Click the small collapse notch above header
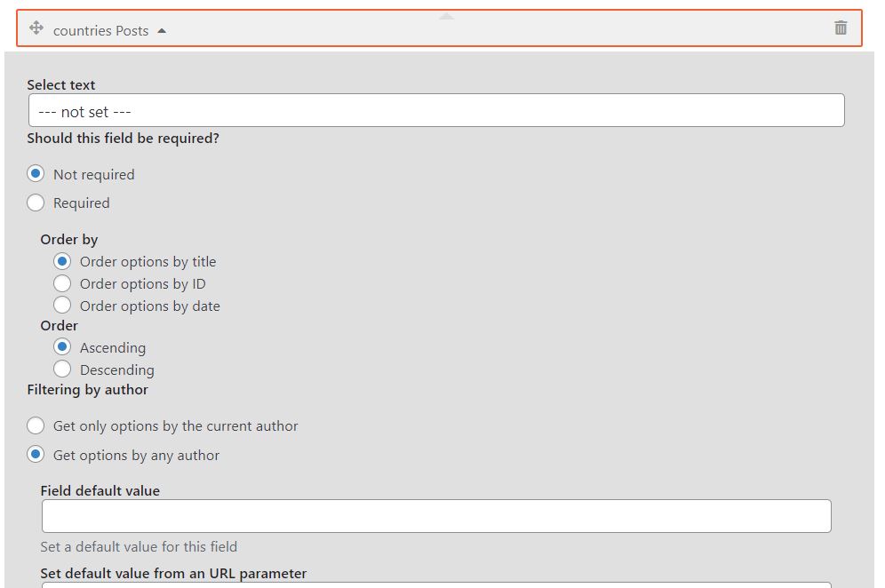The height and width of the screenshot is (588, 885). coord(446,16)
